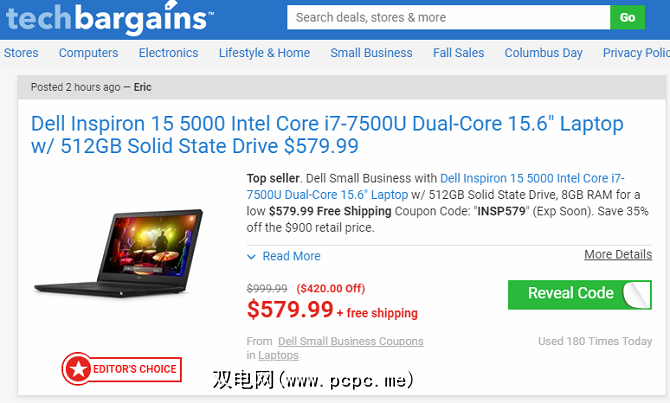This screenshot has height=403, width=670.
Task: Go to Lifestyle & Home section
Action: 264,53
